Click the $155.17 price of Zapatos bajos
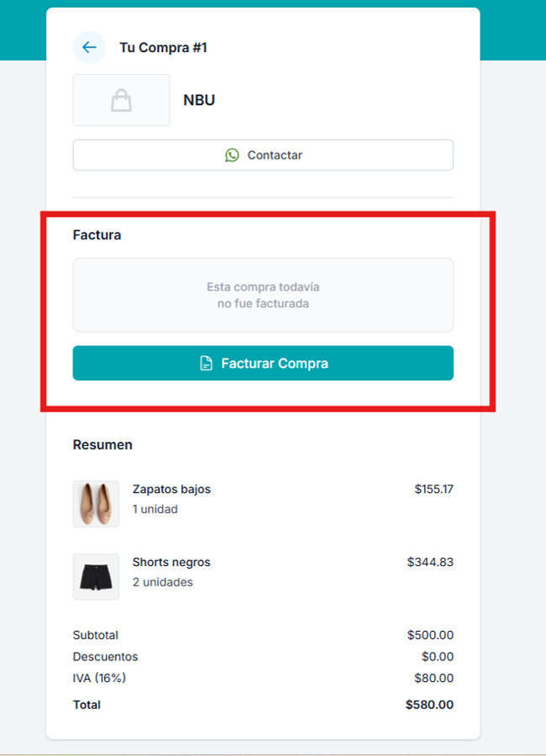This screenshot has width=546, height=756. click(433, 489)
